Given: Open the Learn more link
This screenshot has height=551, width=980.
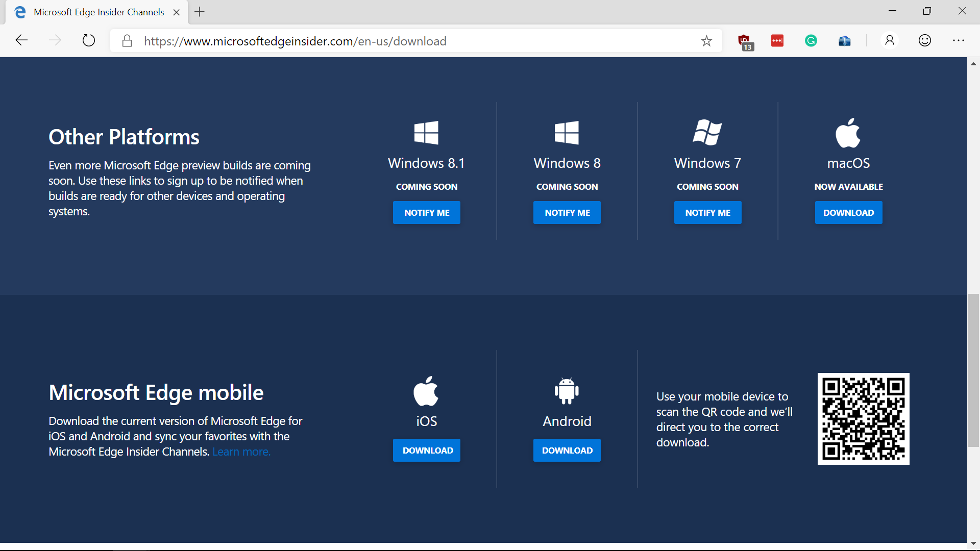Looking at the screenshot, I should 241,452.
